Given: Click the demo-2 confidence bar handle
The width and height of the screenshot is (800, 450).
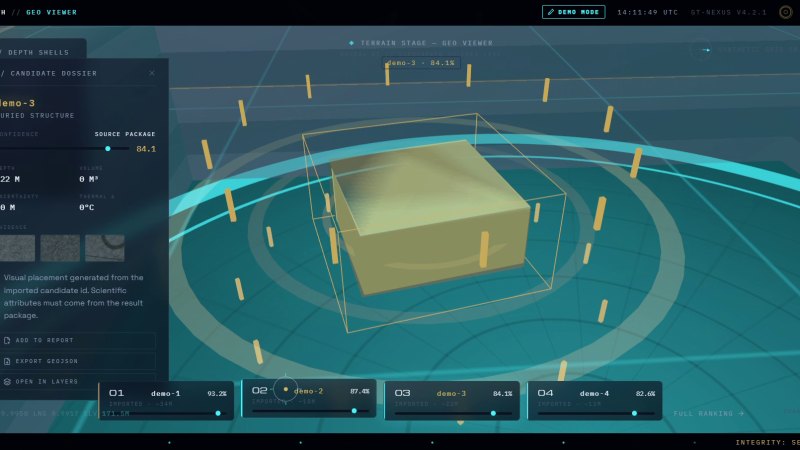Looking at the screenshot, I should tap(354, 411).
